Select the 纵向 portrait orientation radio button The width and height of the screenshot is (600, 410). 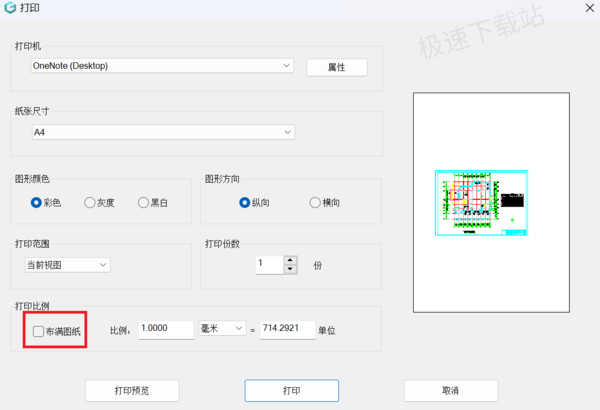[x=245, y=203]
